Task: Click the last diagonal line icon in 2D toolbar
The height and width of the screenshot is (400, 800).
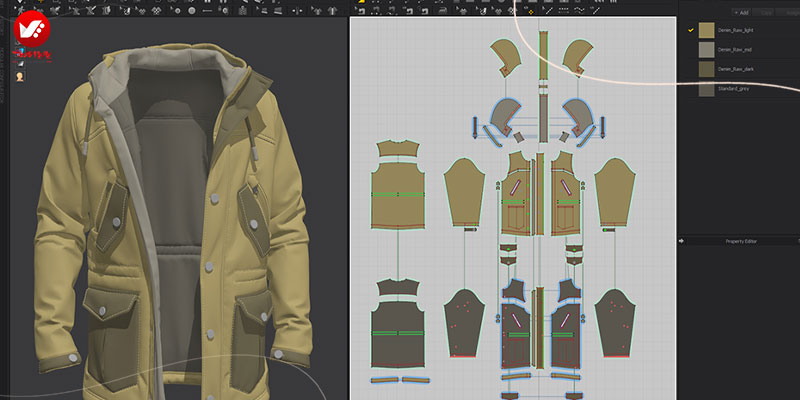Action: coord(595,10)
